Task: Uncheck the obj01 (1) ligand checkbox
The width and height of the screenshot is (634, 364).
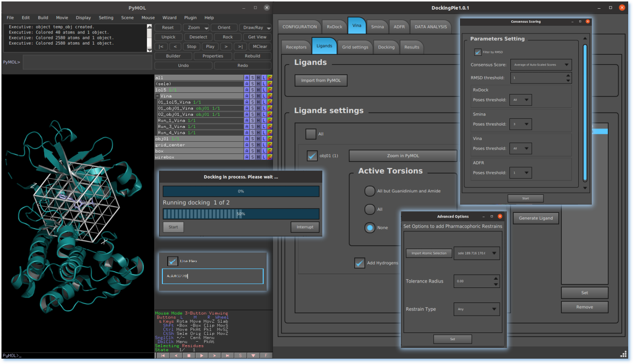Action: pyautogui.click(x=312, y=156)
